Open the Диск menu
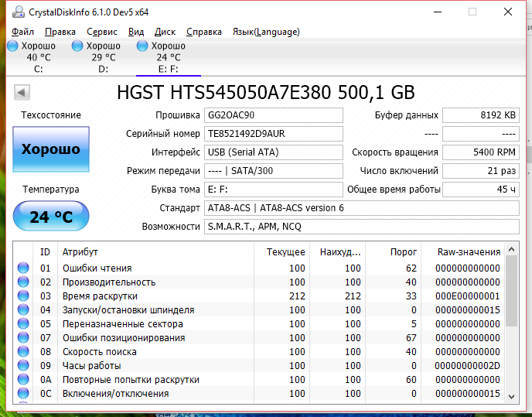The width and height of the screenshot is (532, 417). tap(165, 32)
